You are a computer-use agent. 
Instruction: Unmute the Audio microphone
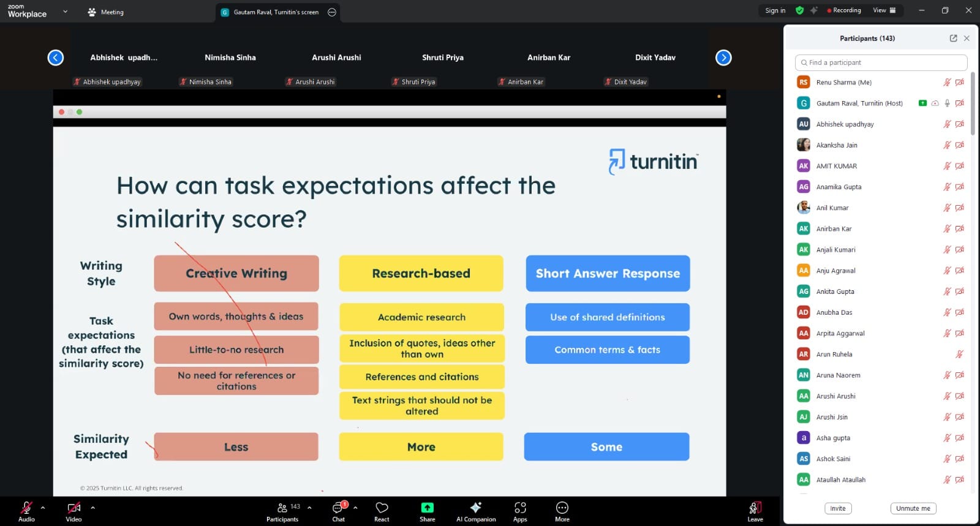[x=26, y=508]
